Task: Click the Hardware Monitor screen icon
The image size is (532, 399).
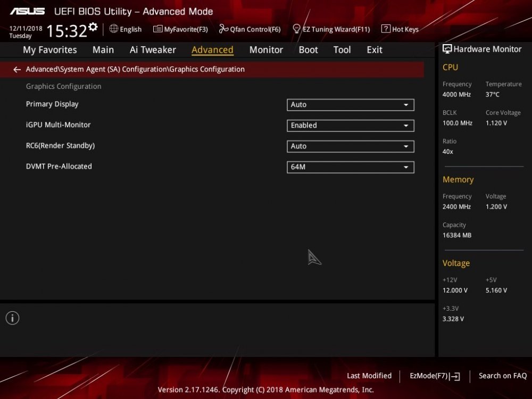Action: (447, 49)
